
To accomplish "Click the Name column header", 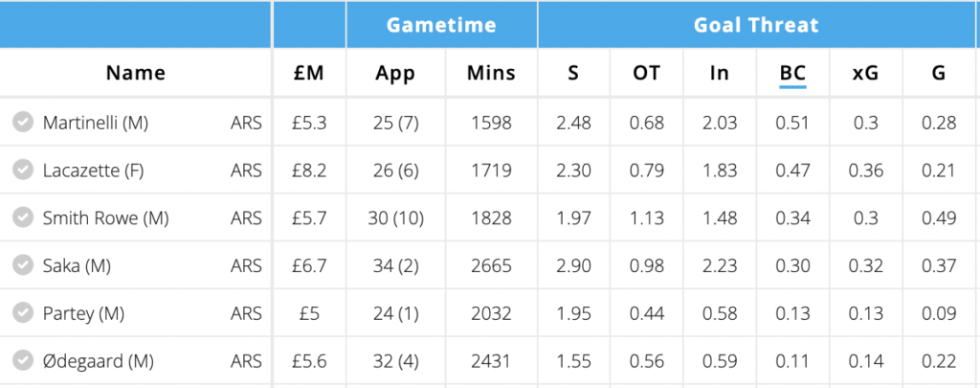I will (135, 73).
